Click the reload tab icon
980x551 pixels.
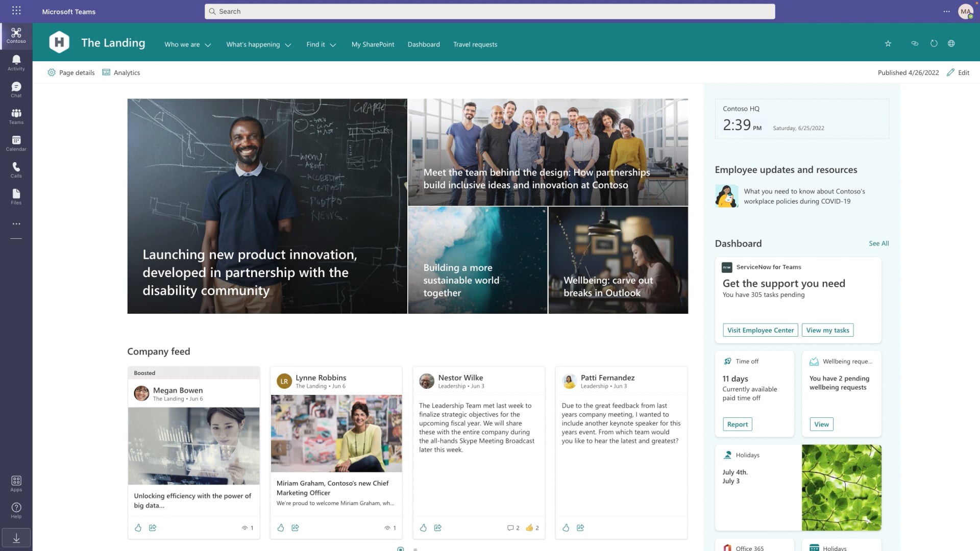click(x=934, y=44)
